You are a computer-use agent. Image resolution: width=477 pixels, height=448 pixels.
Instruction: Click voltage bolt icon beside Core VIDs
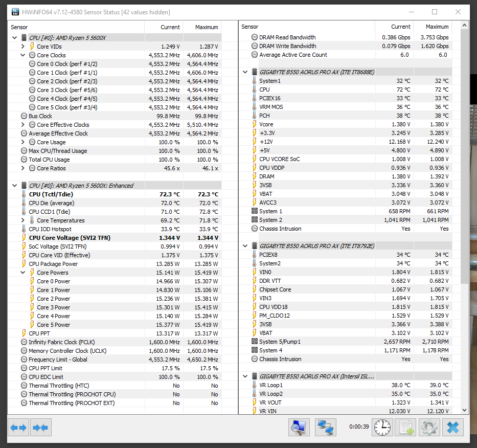click(32, 46)
